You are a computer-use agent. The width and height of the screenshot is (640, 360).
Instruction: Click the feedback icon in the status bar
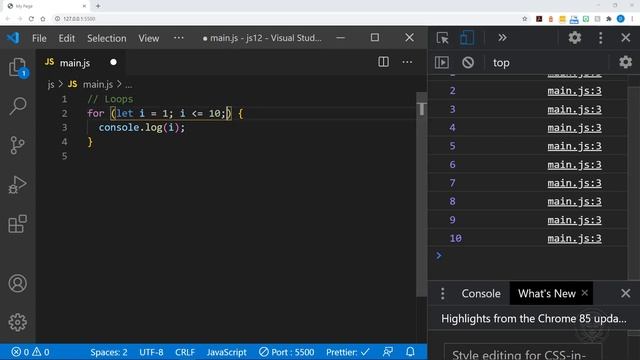pyautogui.click(x=388, y=352)
